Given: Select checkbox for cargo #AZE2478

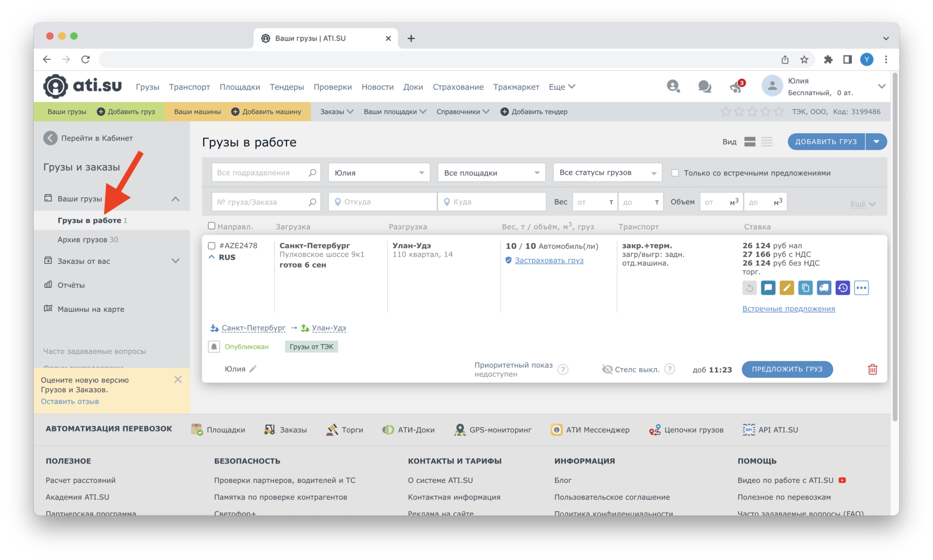Looking at the screenshot, I should 212,245.
